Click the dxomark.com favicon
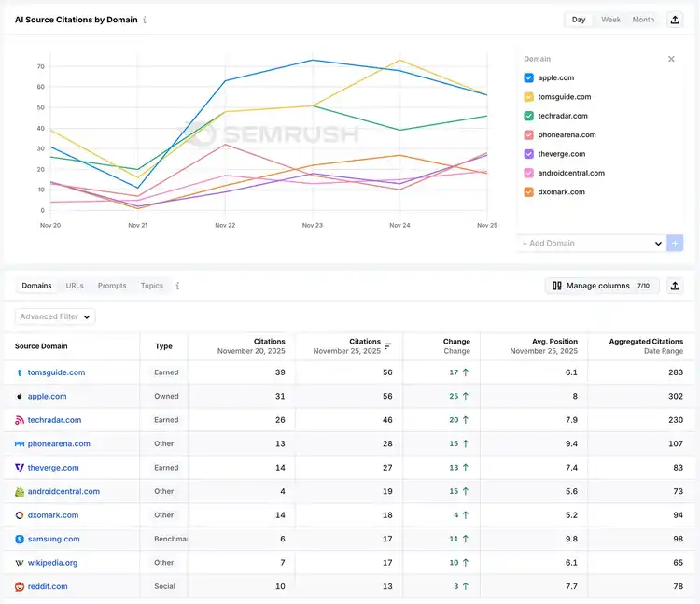Screen dimensions: 700x604 [x=20, y=515]
